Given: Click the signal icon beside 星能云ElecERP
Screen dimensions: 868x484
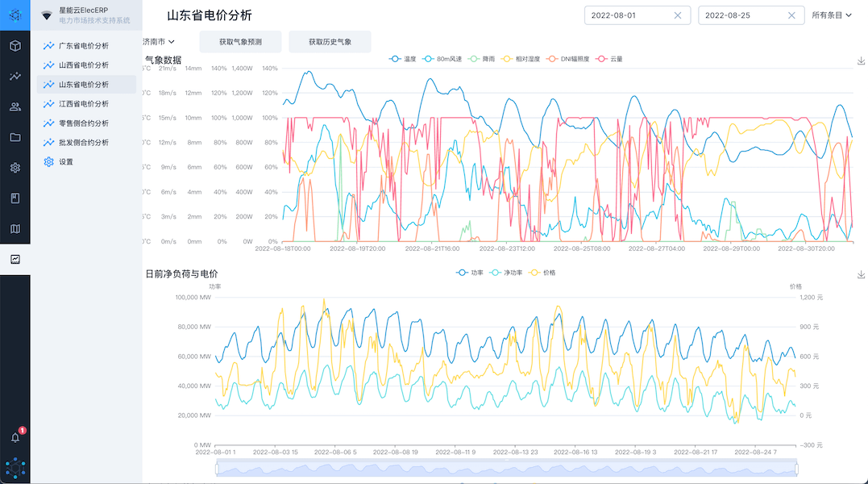Looking at the screenshot, I should [47, 15].
